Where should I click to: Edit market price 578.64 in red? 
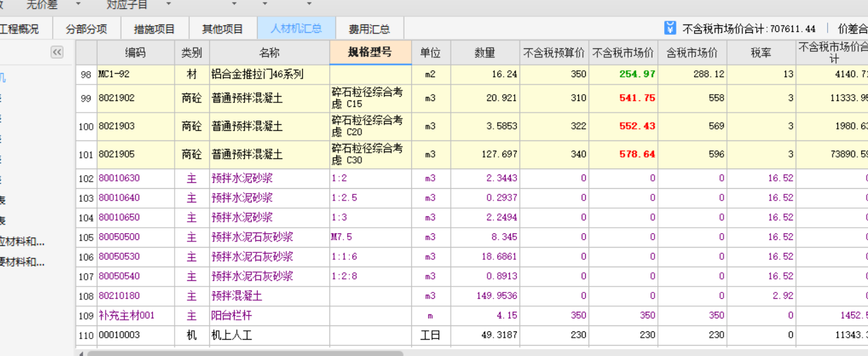623,154
